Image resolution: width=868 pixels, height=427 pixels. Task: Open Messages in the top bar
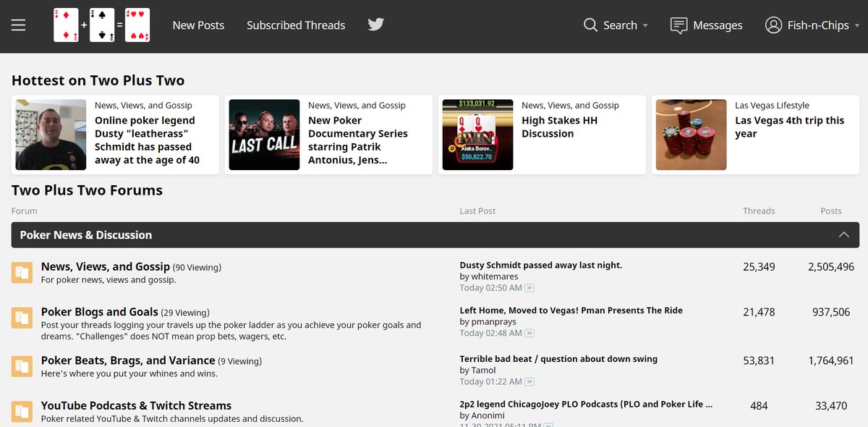(718, 25)
